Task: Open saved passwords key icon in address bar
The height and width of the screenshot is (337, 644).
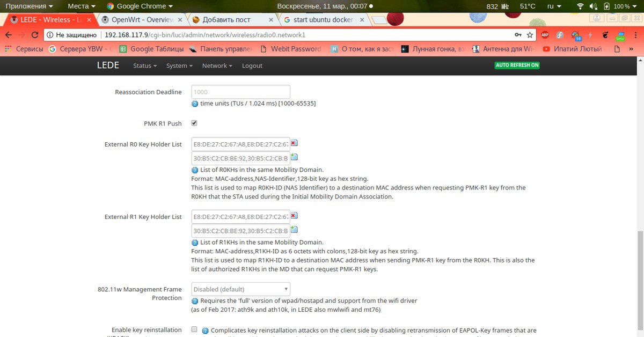Action: 518,35
